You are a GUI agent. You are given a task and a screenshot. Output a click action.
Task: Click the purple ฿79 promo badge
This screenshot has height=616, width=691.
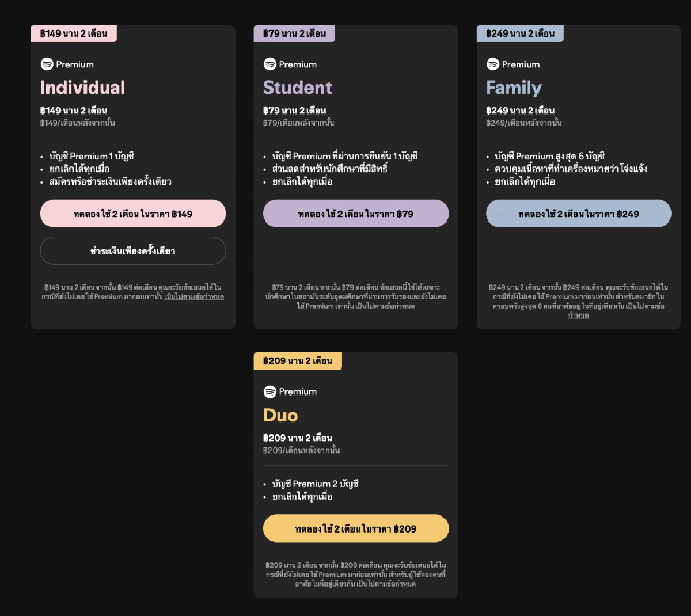294,33
